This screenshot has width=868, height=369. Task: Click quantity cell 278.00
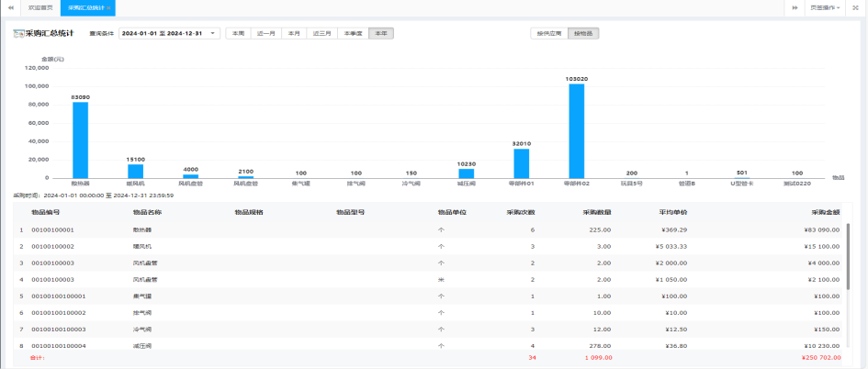coord(601,346)
